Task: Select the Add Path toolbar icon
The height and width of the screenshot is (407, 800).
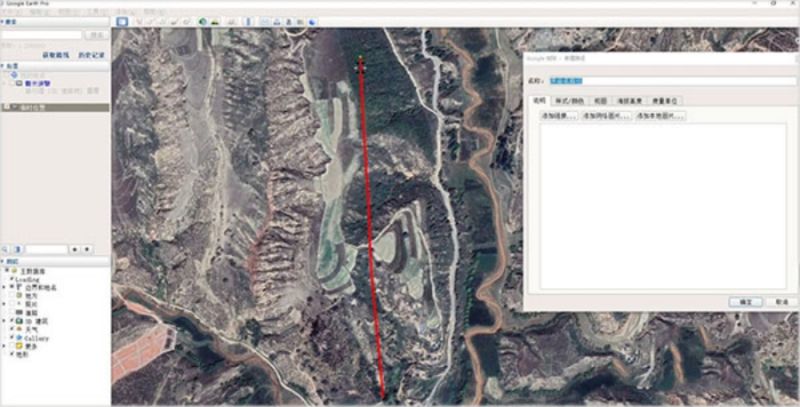Action: pyautogui.click(x=161, y=21)
